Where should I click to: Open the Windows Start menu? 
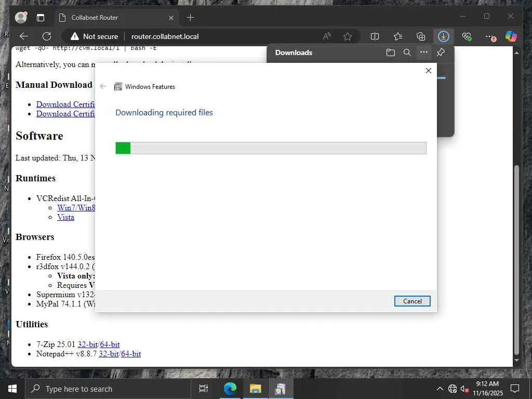point(12,389)
